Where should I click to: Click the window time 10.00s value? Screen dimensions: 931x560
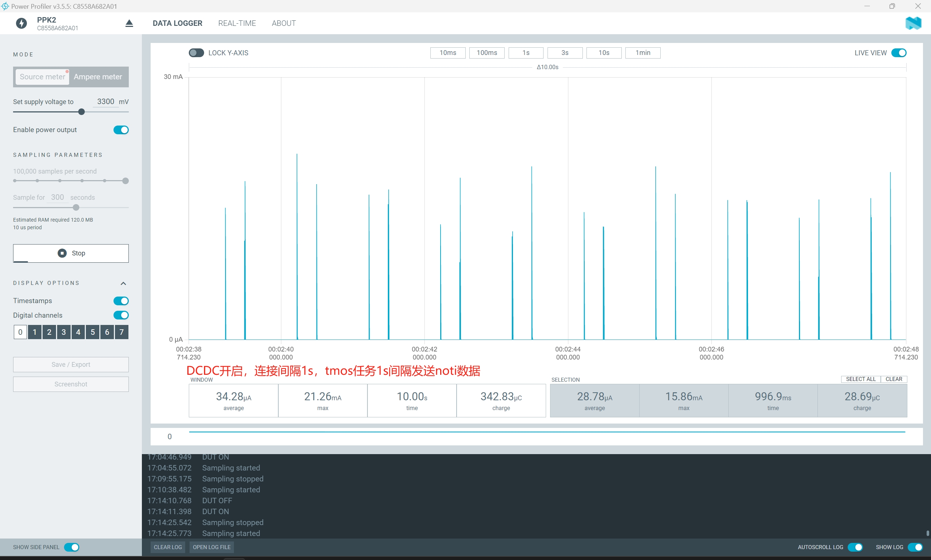[x=412, y=397]
